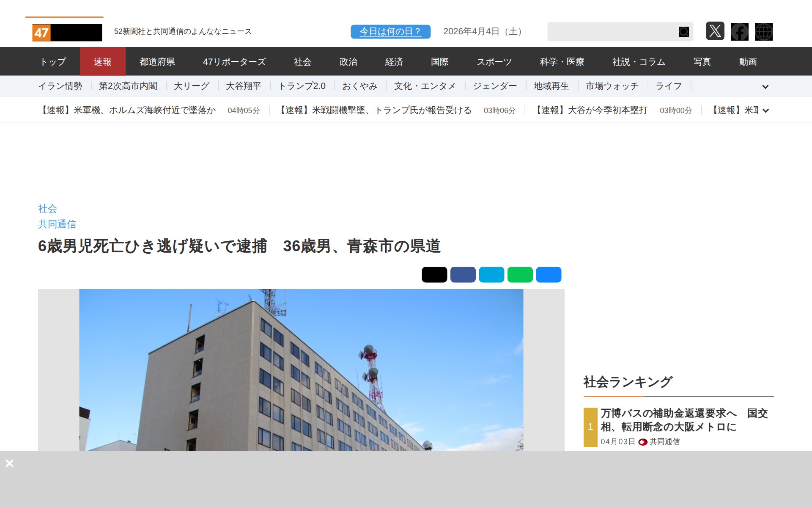The height and width of the screenshot is (508, 812).
Task: Click the 共同通信 source link above headline
Action: point(57,224)
